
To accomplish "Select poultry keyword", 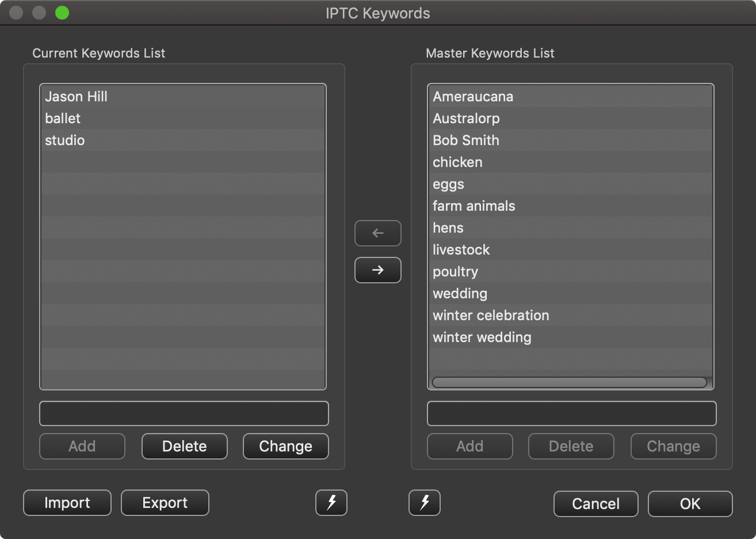I will click(571, 271).
